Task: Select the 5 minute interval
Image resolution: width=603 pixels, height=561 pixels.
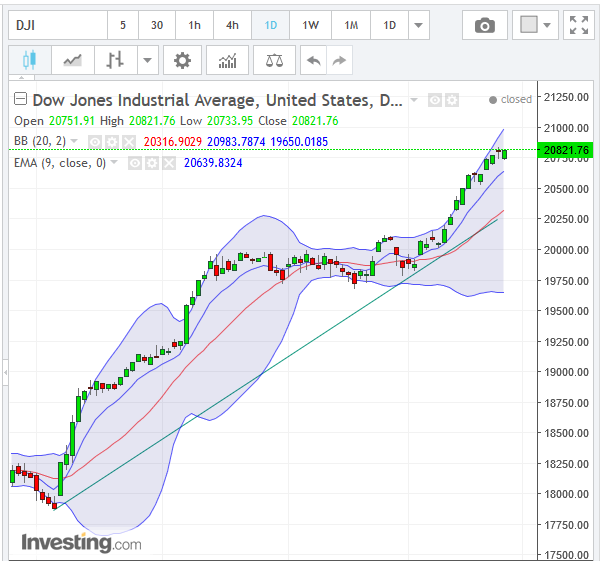Action: coord(123,25)
